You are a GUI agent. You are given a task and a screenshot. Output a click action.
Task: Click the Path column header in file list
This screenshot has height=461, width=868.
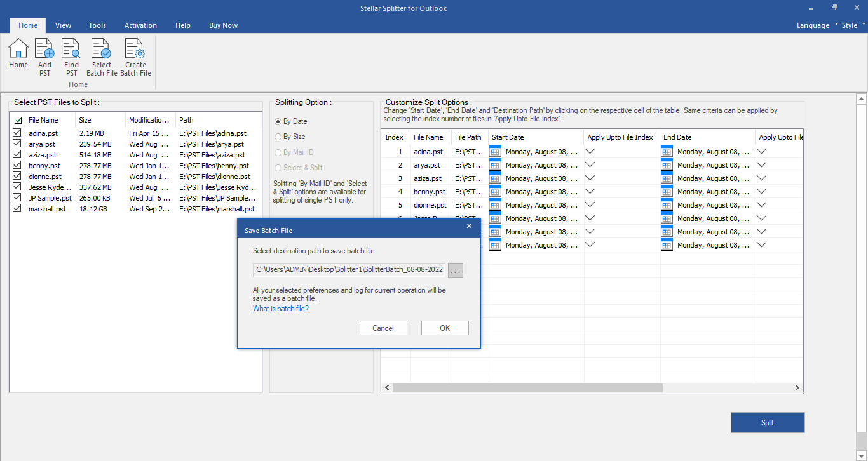point(218,120)
